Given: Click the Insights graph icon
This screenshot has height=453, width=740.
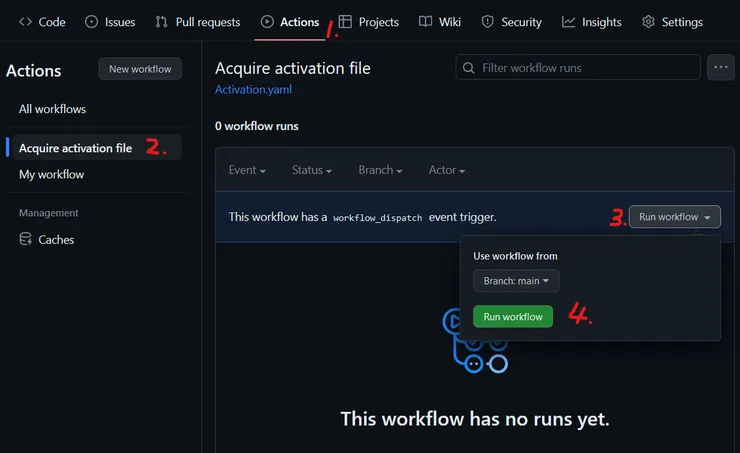Looking at the screenshot, I should click(x=568, y=22).
